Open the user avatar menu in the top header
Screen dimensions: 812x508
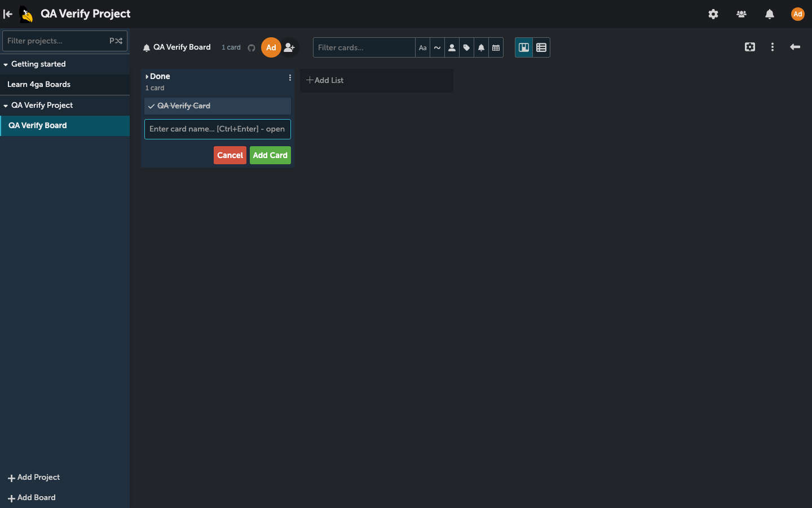(x=797, y=14)
